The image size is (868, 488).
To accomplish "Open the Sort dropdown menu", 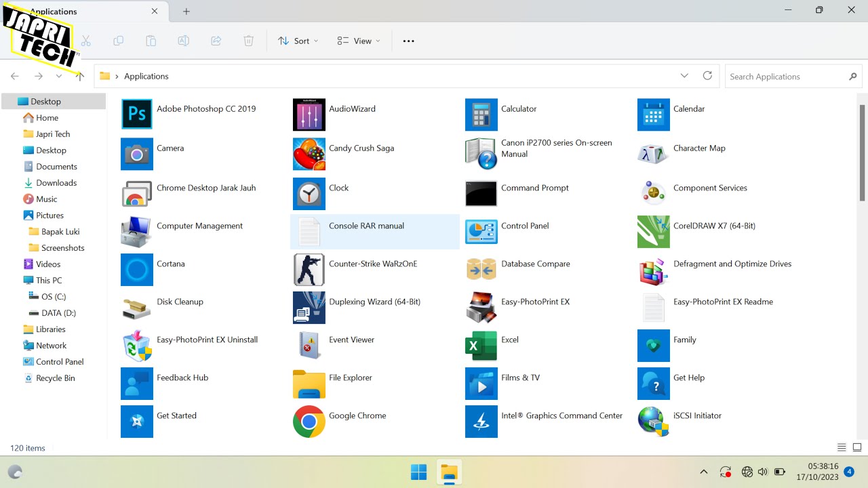I will [x=298, y=41].
